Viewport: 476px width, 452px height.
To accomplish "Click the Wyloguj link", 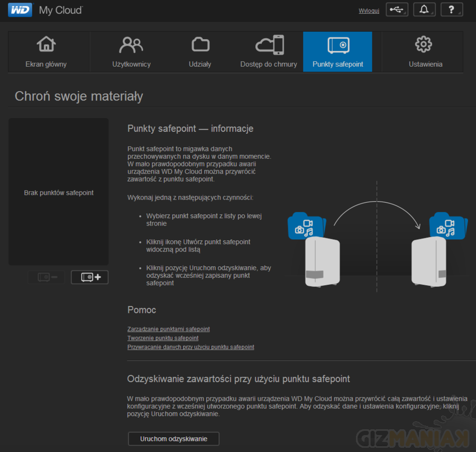I will [369, 11].
